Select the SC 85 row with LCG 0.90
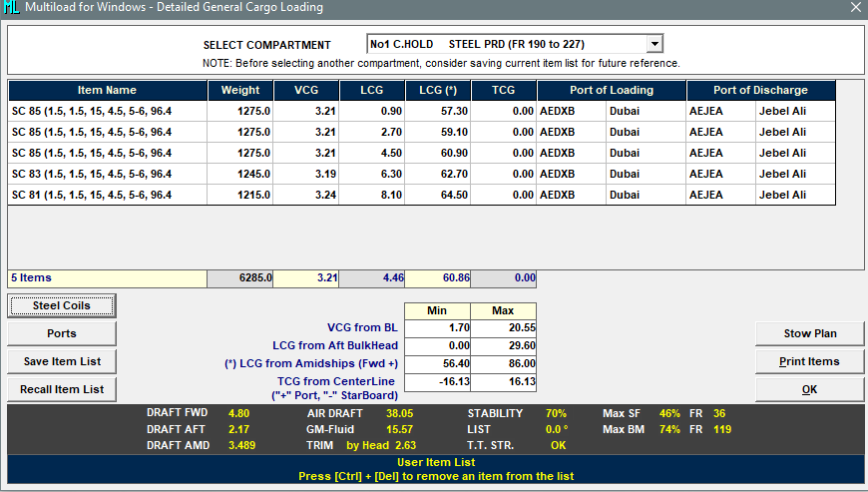Viewport: 868px width, 492px height. (422, 111)
